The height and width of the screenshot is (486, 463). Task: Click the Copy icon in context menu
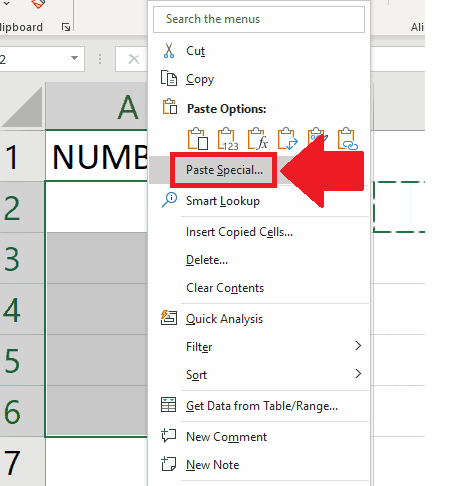click(169, 78)
